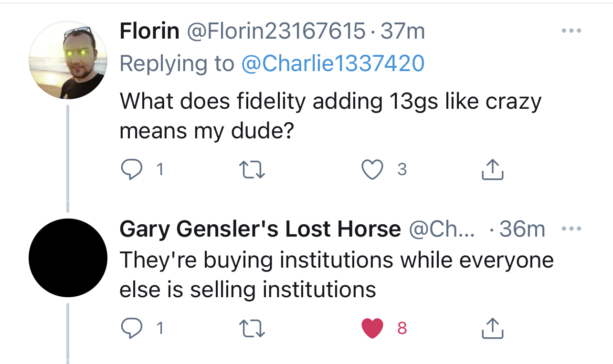This screenshot has width=613, height=364.
Task: Reply to Florin's tweet via comment icon
Action: coord(130,169)
